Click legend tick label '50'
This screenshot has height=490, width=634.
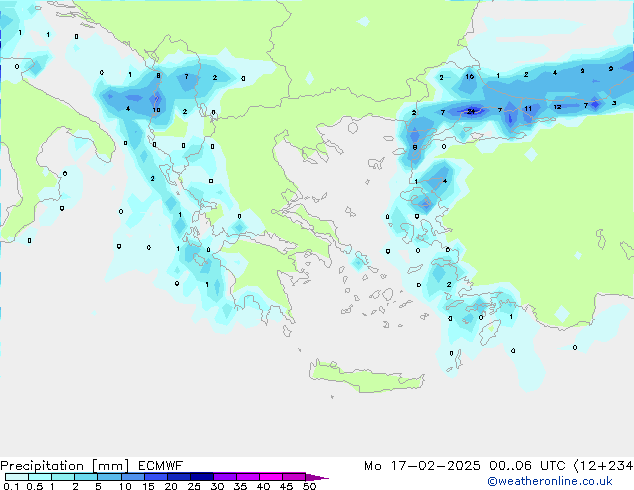pyautogui.click(x=309, y=486)
